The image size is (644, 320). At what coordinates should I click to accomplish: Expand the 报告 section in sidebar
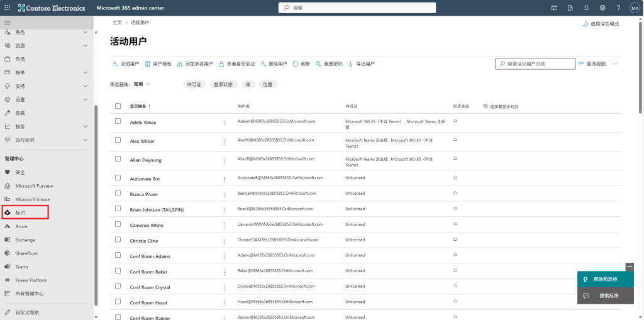(86, 126)
